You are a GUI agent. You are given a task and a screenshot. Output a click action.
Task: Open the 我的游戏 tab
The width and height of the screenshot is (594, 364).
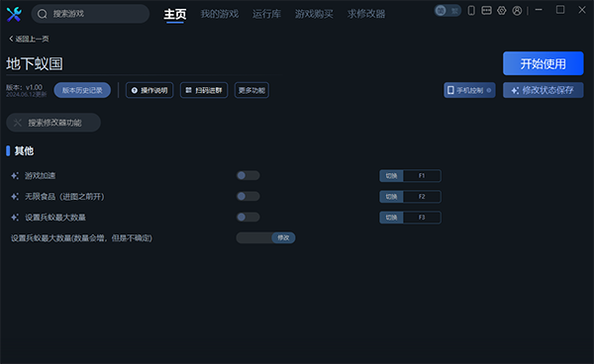coord(220,14)
